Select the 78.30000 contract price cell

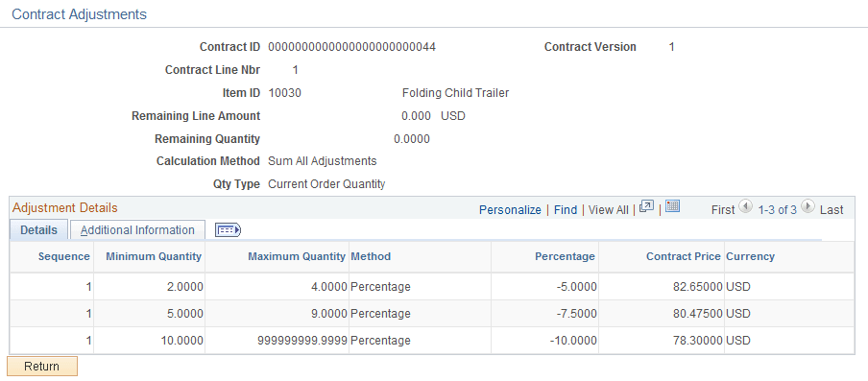click(697, 340)
